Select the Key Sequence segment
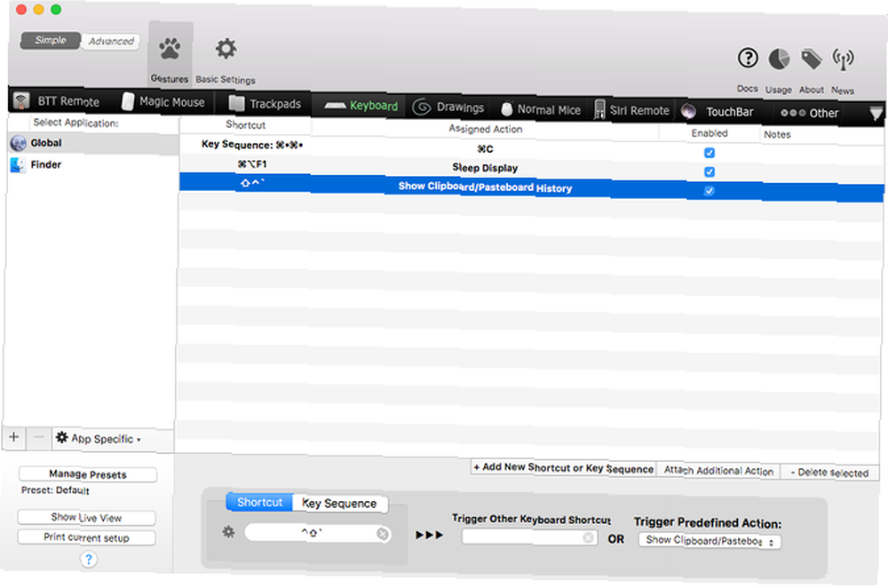 point(340,503)
